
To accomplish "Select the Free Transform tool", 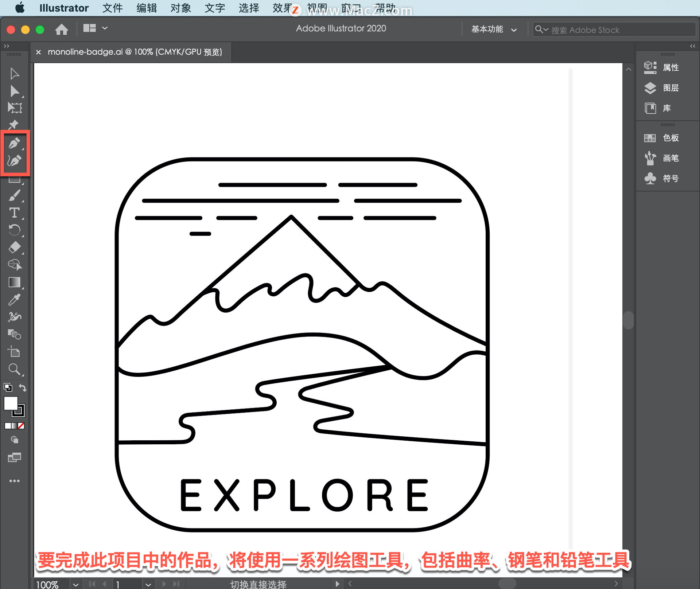I will [x=15, y=108].
